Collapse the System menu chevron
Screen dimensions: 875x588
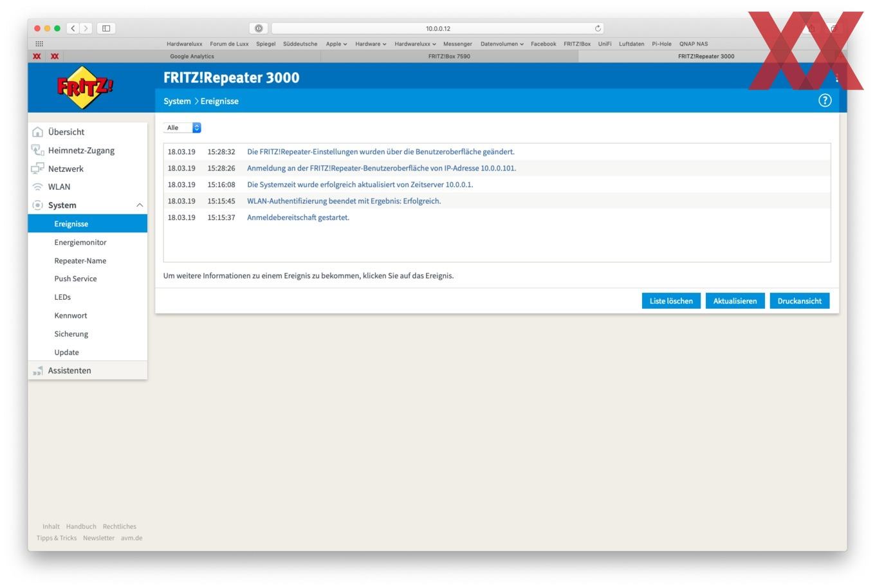[140, 205]
